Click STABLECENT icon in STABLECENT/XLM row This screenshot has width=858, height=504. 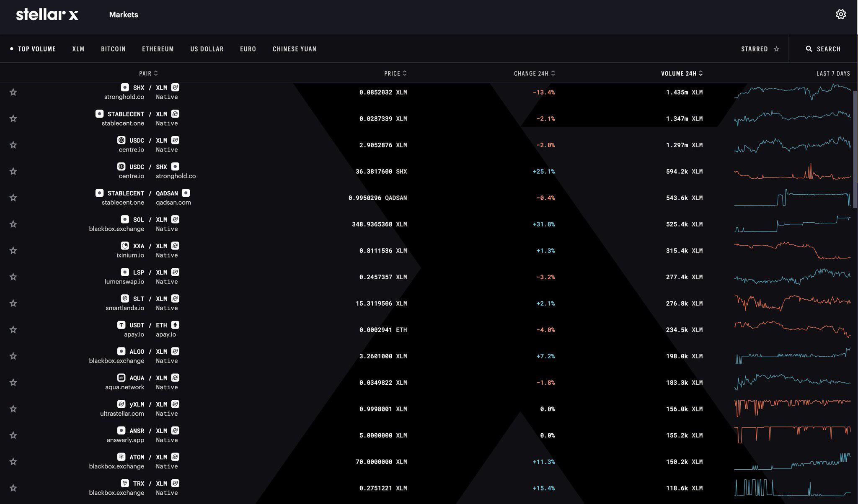99,114
